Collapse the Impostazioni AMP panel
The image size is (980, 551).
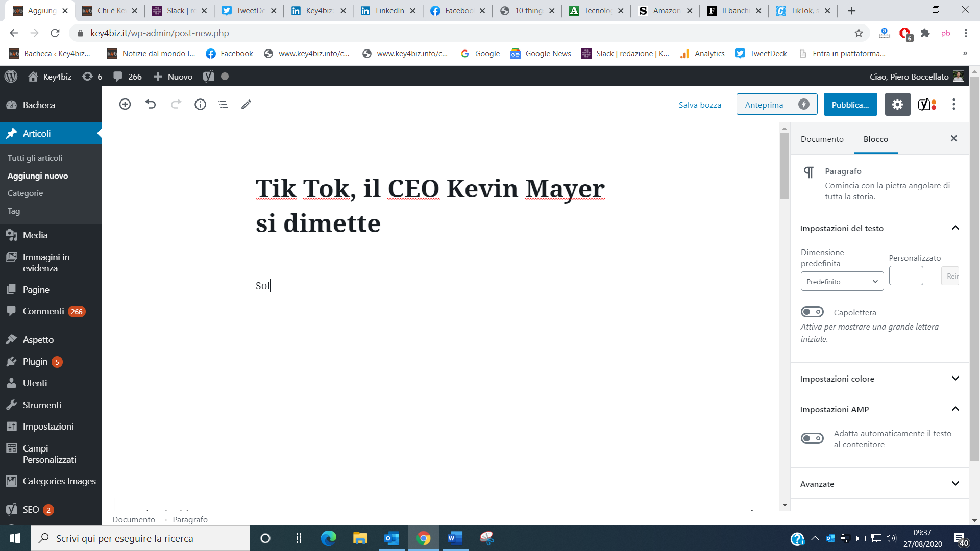coord(879,409)
